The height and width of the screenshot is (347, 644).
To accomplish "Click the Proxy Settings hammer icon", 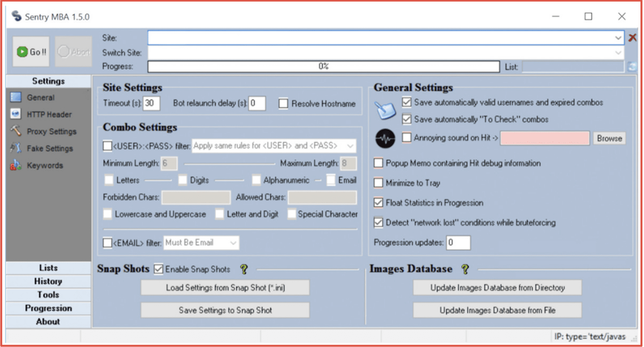I will pyautogui.click(x=16, y=131).
